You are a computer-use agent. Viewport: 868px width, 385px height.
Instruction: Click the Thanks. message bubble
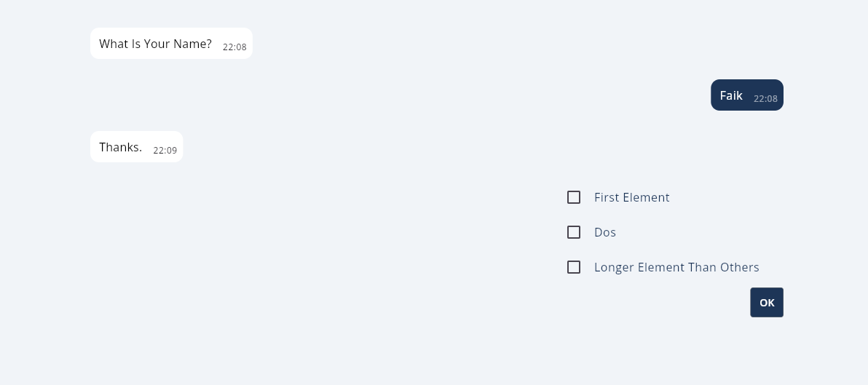[136, 147]
